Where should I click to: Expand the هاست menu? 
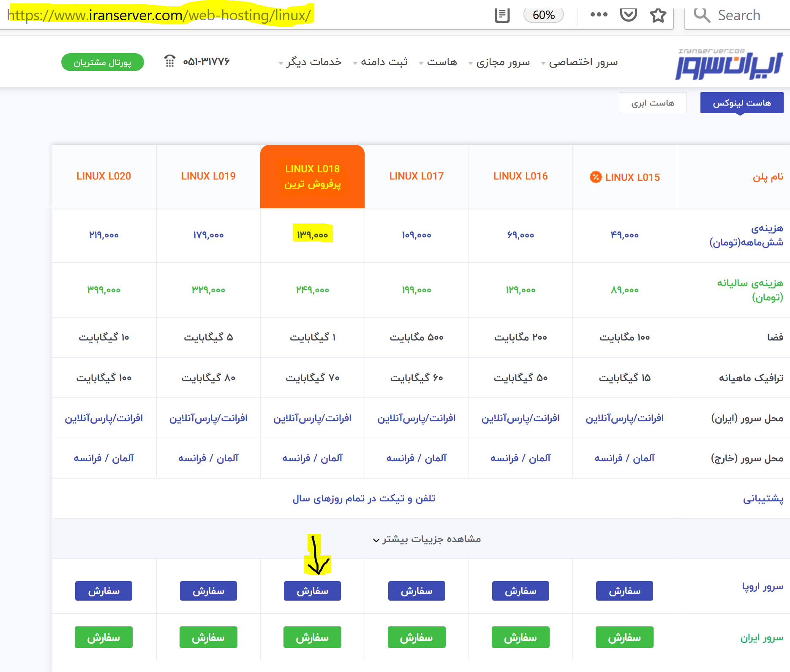pyautogui.click(x=438, y=62)
